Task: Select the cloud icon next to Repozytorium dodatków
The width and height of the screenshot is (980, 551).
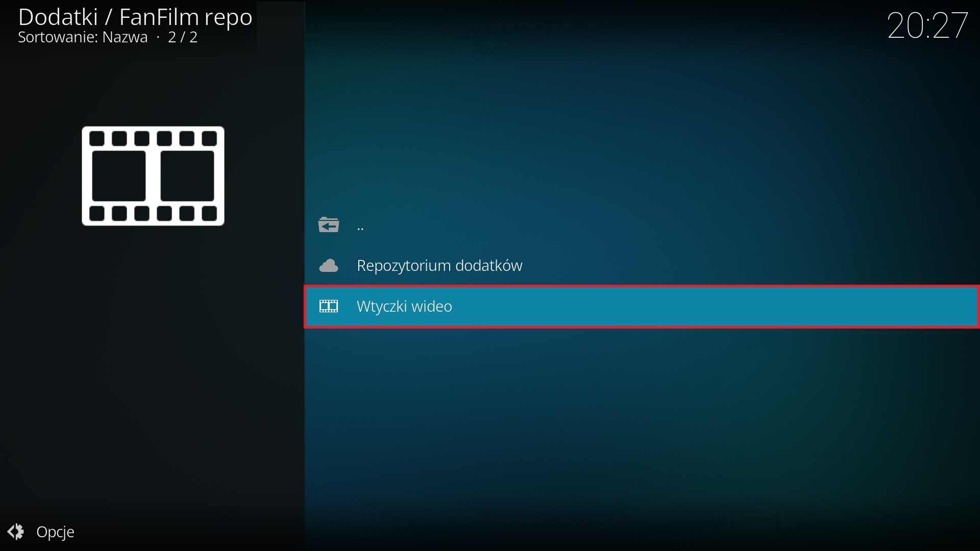Action: tap(329, 265)
